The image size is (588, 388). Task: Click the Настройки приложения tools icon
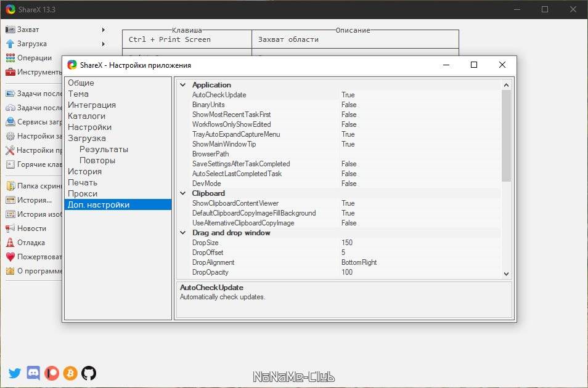(10, 150)
